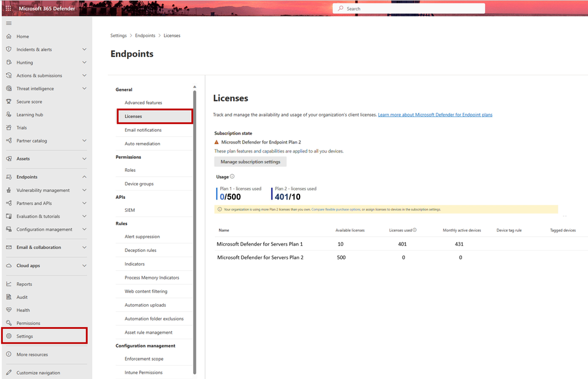Expand the Hunting menu chevron
The height and width of the screenshot is (379, 588).
point(84,62)
